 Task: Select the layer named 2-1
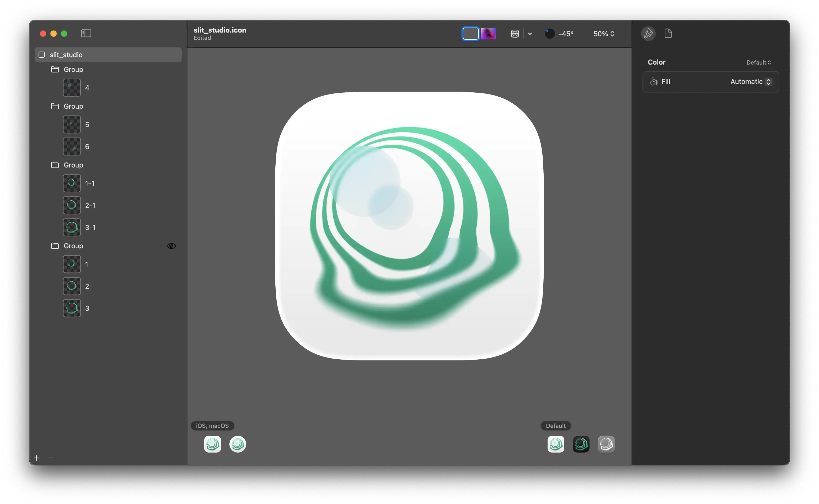90,205
